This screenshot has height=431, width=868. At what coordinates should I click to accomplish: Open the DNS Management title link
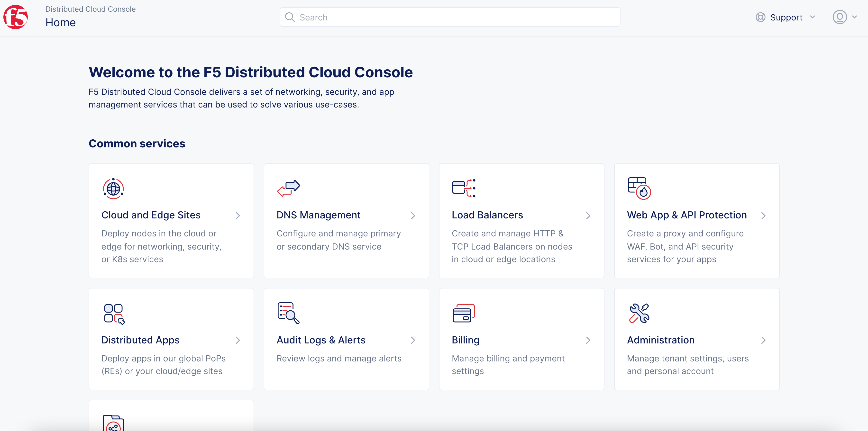(319, 215)
